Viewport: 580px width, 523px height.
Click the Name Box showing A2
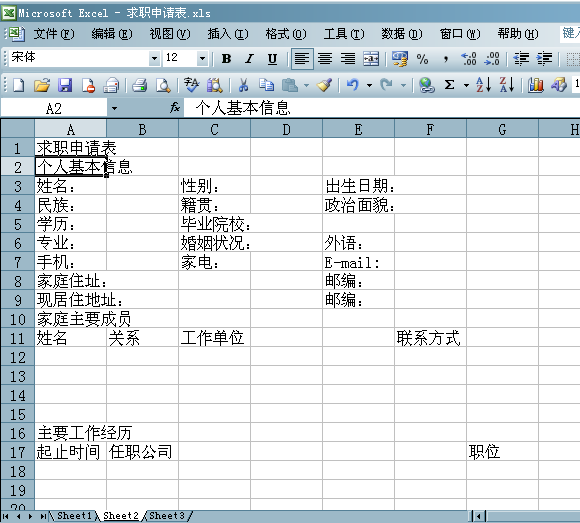tap(54, 108)
